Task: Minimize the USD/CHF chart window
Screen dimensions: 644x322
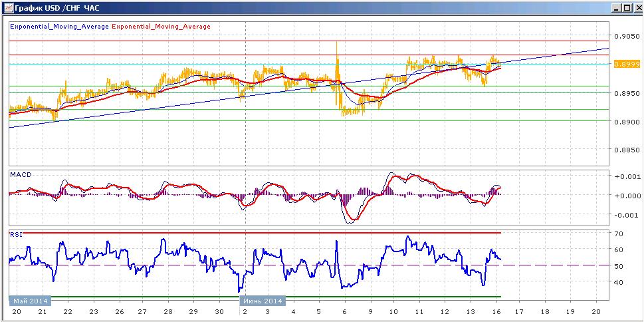Action: pyautogui.click(x=615, y=8)
